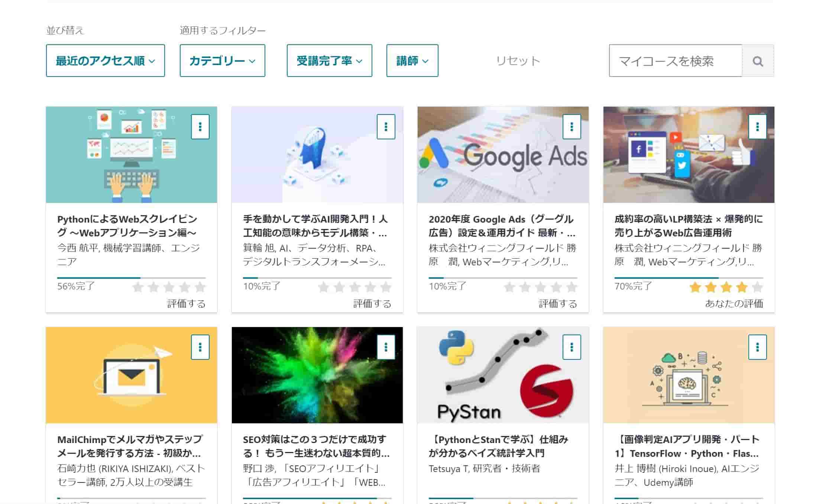
Task: Expand the カテゴリー filter dropdown
Action: point(222,61)
